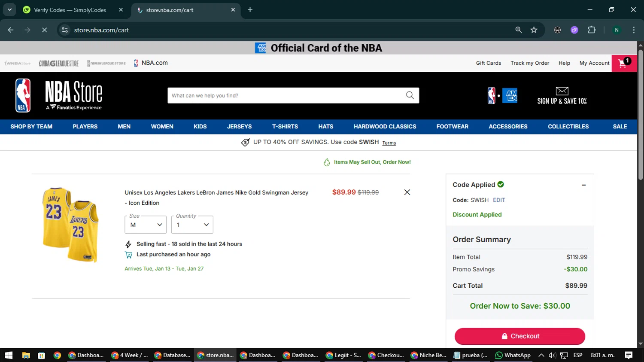Viewport: 644px width, 362px height.
Task: Open the COLLECTIBLES menu
Action: click(568, 127)
